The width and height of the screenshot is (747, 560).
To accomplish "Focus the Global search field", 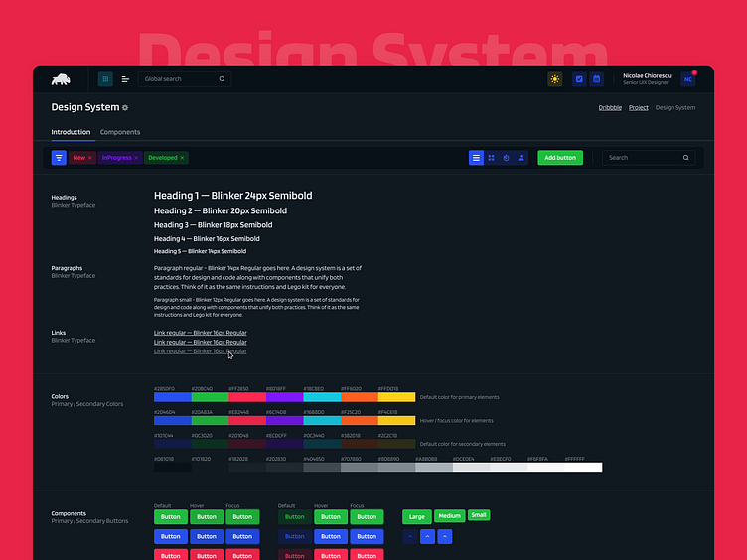I will [179, 79].
